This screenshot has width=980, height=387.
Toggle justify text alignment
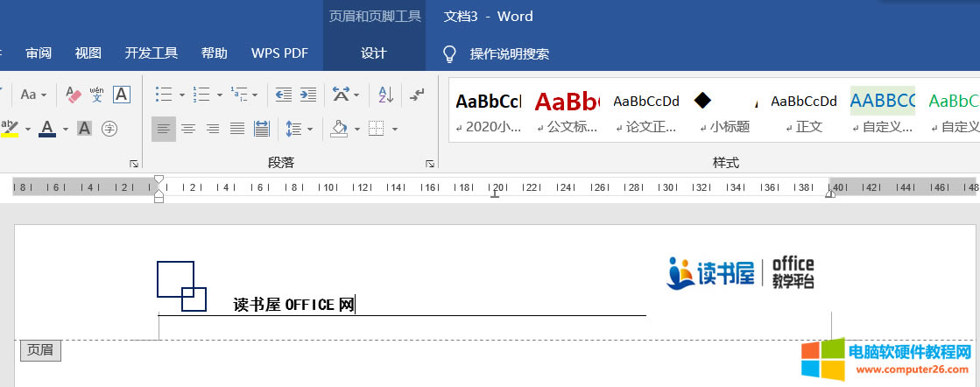[x=236, y=129]
